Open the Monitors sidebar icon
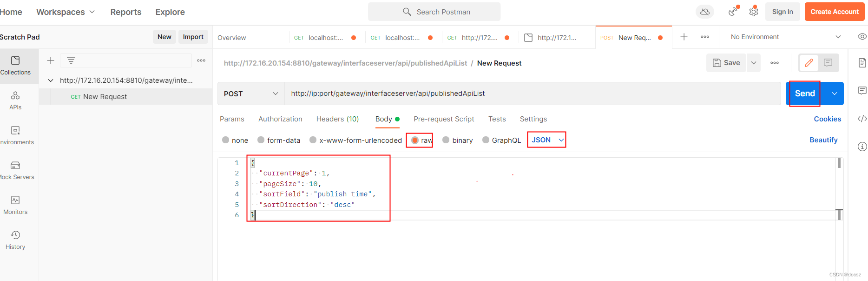The width and height of the screenshot is (868, 281). point(15,205)
